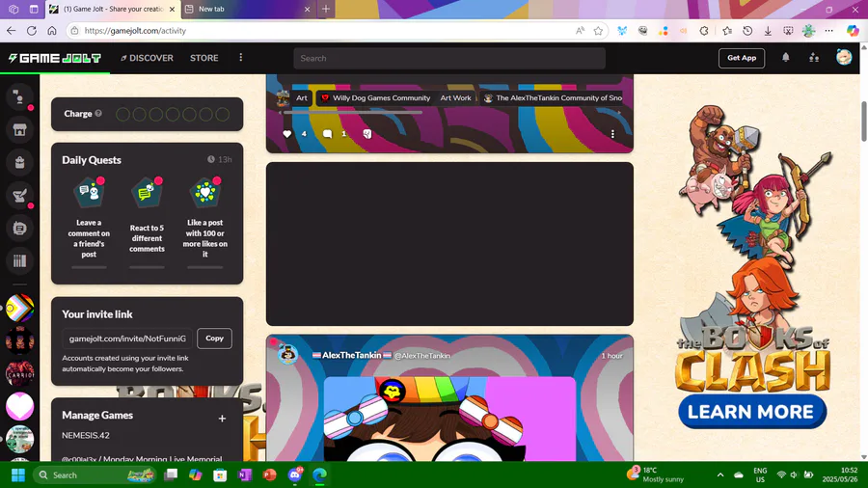Image resolution: width=868 pixels, height=488 pixels.
Task: Click the Learn More ad button
Action: [752, 412]
